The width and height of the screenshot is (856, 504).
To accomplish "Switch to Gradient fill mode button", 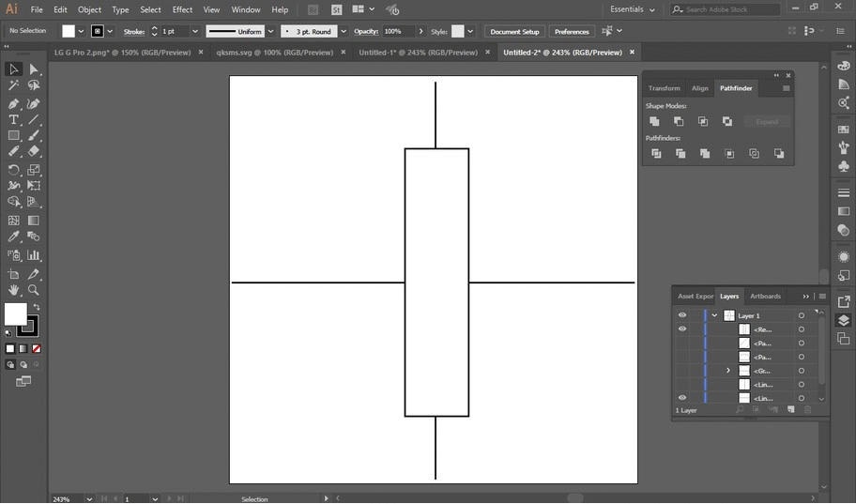I will pos(23,348).
